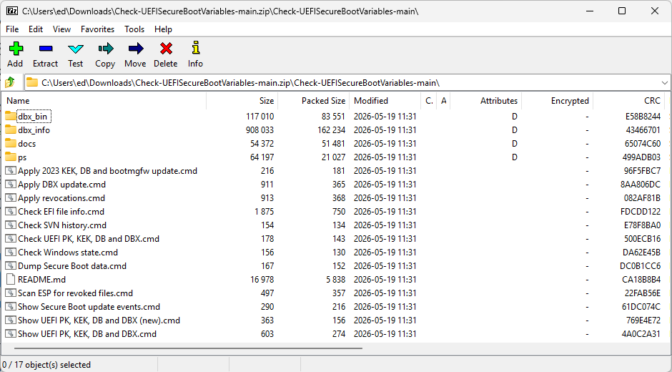The width and height of the screenshot is (672, 372).
Task: Click the README.md file icon
Action: [10, 279]
